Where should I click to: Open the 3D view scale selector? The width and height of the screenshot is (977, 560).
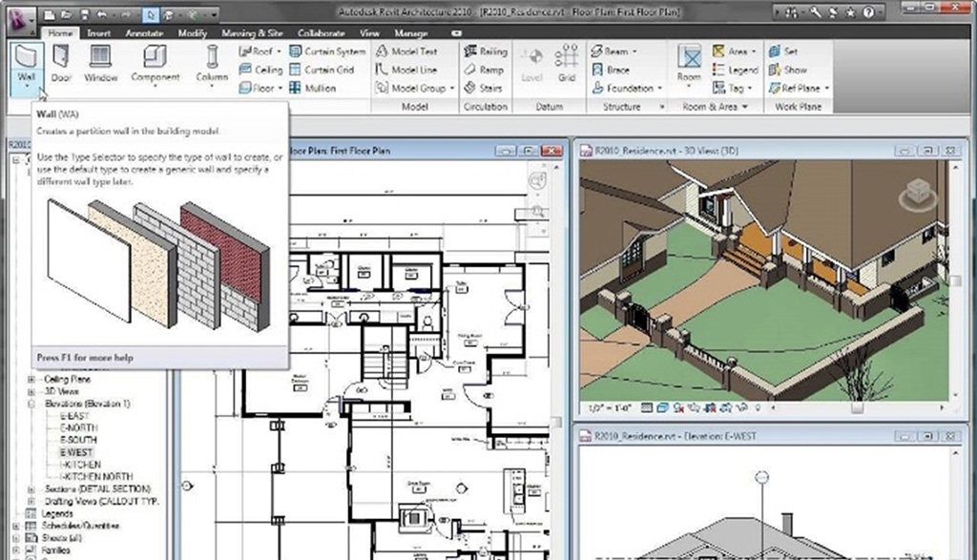(x=610, y=408)
